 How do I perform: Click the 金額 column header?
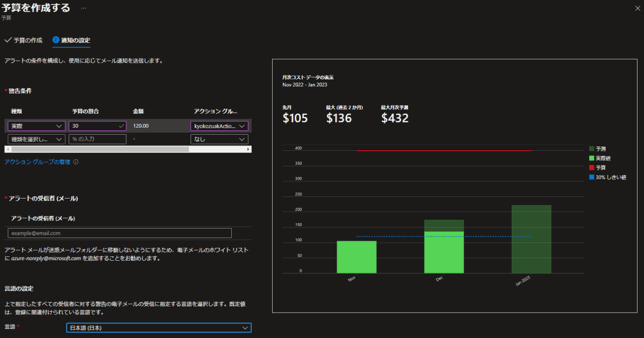138,111
